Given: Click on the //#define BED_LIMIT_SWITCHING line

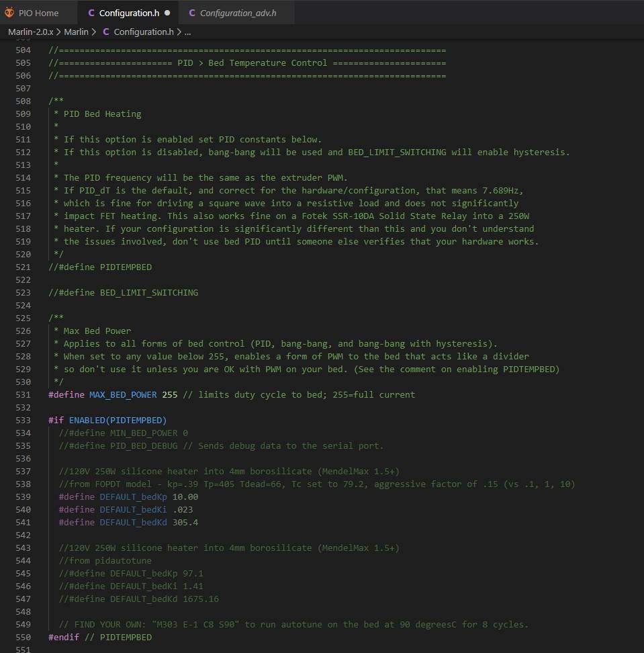Looking at the screenshot, I should (x=123, y=292).
